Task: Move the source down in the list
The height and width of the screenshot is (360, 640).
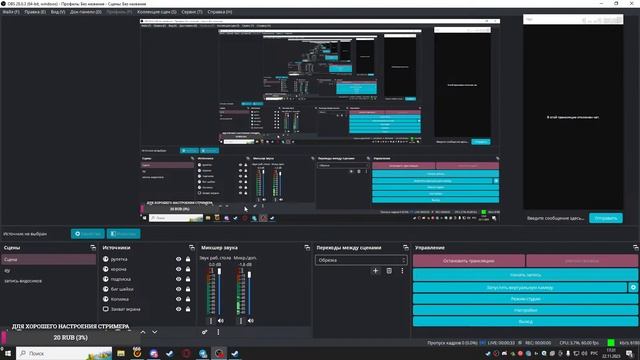Action: click(155, 332)
